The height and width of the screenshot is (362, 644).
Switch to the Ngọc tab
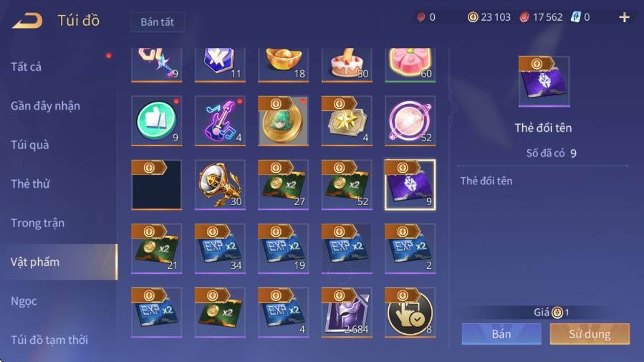point(24,301)
